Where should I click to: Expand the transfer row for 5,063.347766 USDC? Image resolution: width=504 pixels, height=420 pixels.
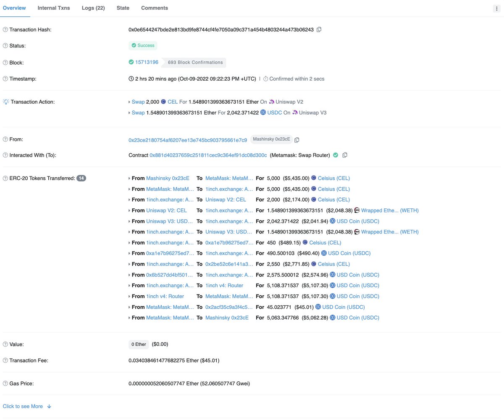(x=129, y=318)
